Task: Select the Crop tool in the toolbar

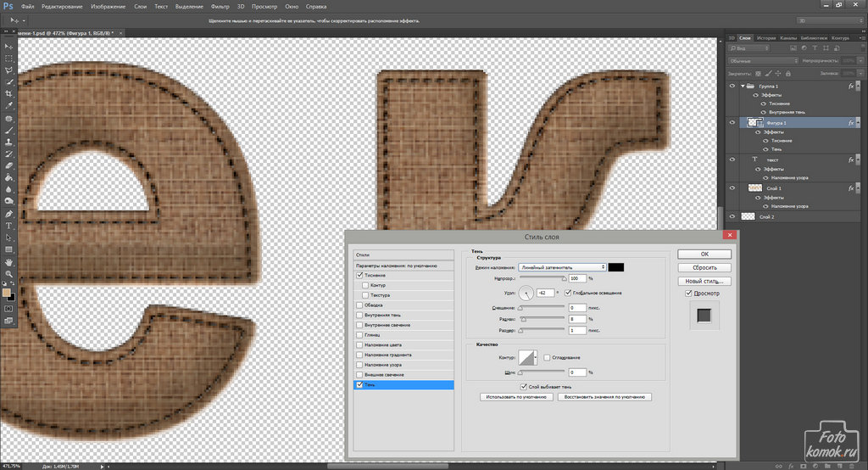Action: click(8, 94)
